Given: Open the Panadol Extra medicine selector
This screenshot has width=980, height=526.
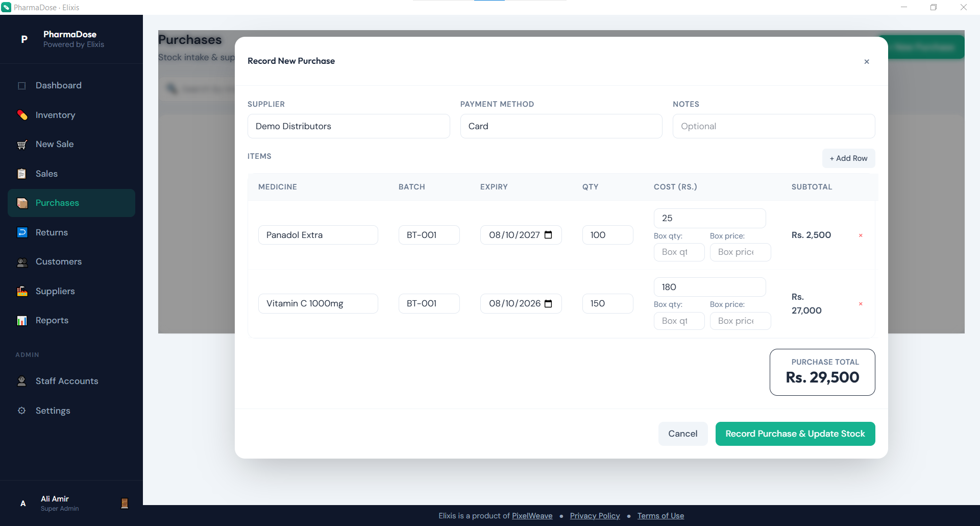Looking at the screenshot, I should tap(318, 235).
